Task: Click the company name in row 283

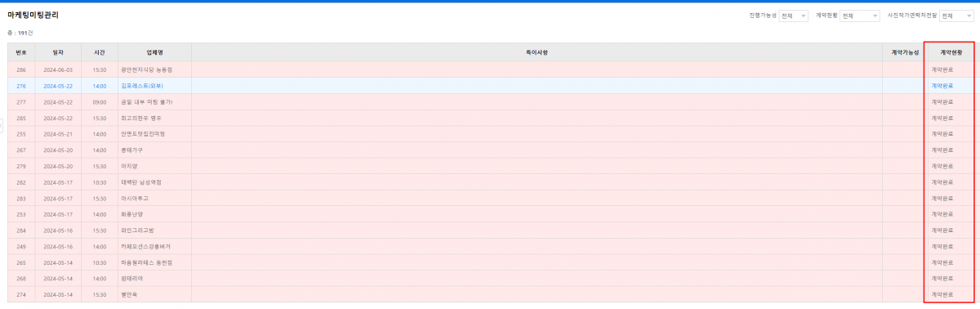Action: 135,198
